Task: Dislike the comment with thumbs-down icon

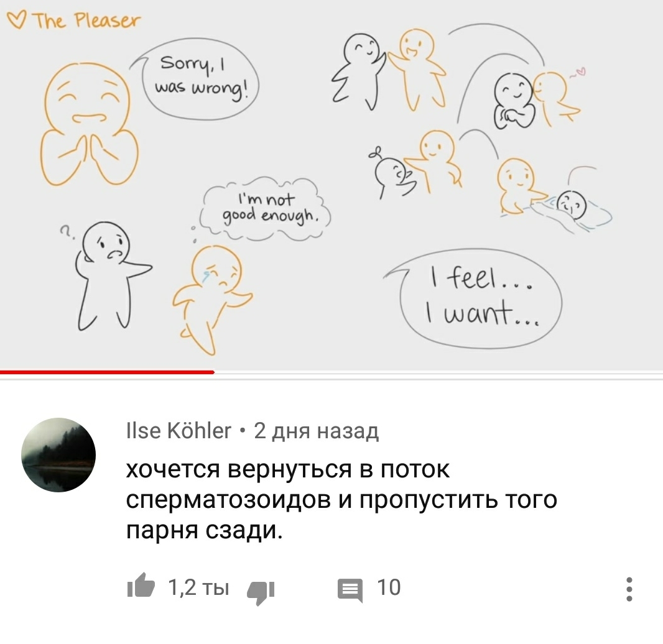Action: tap(261, 593)
